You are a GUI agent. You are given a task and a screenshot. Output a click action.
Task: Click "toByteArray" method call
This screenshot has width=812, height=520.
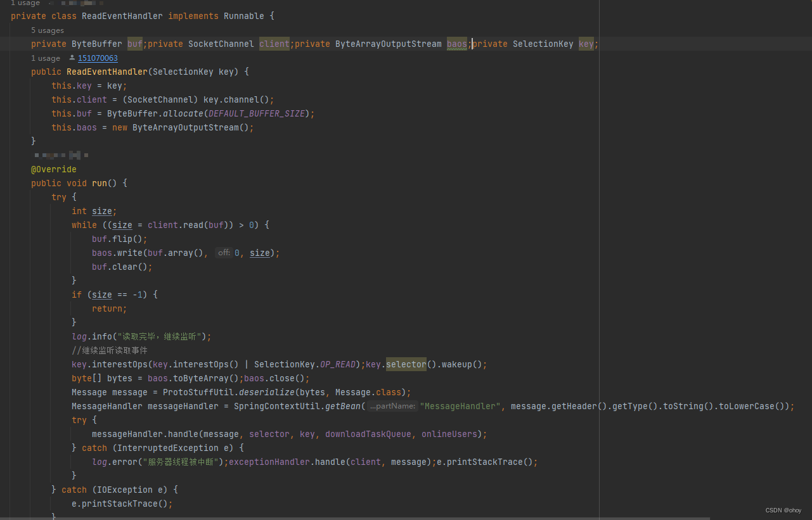(201, 378)
